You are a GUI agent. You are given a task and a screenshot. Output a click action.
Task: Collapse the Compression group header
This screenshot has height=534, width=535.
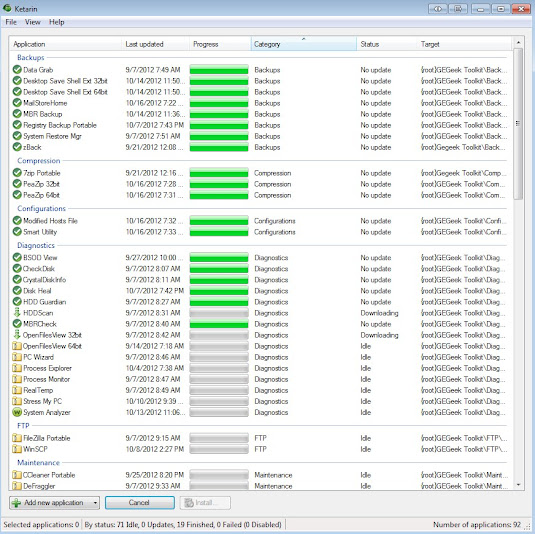click(x=39, y=160)
